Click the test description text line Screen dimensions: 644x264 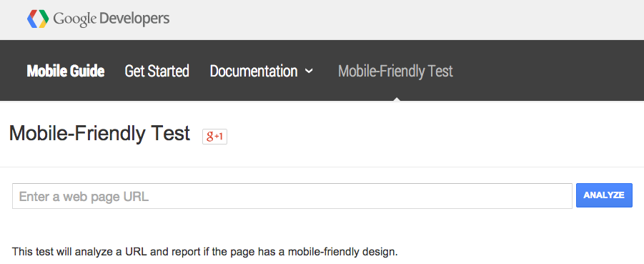205,251
